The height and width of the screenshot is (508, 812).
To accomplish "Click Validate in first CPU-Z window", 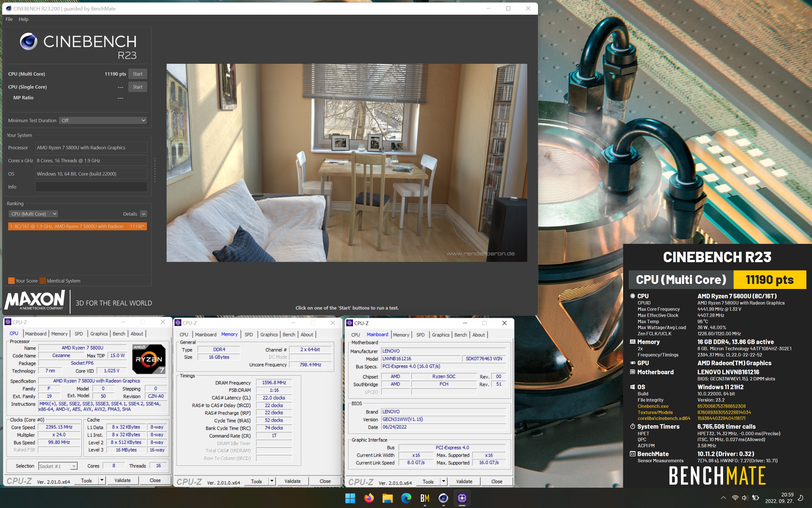I will pyautogui.click(x=122, y=480).
